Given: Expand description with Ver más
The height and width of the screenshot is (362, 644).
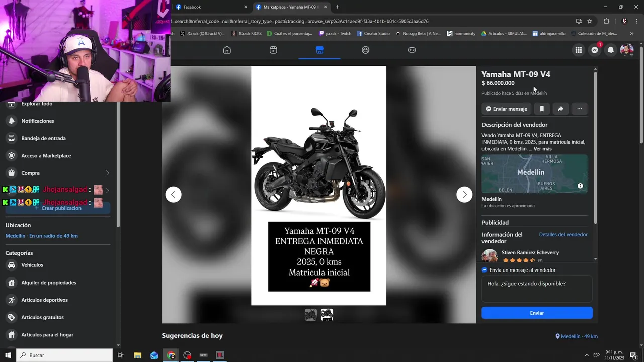Looking at the screenshot, I should pos(542,149).
